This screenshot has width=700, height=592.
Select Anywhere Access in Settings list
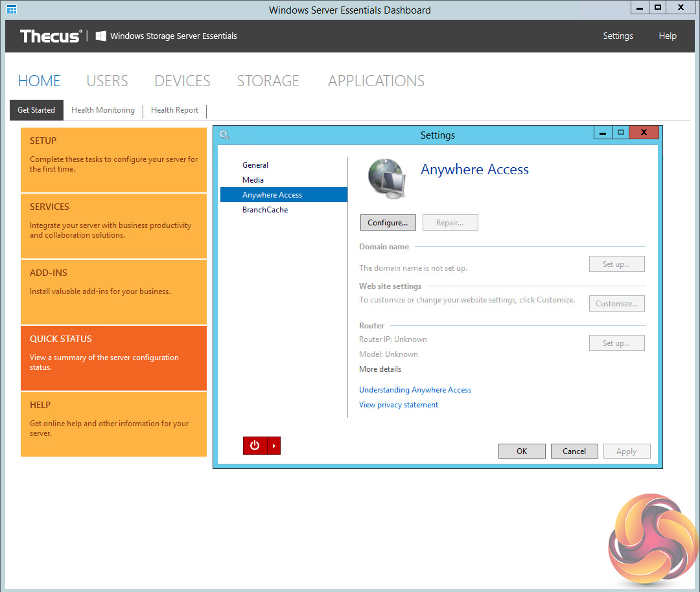point(283,195)
